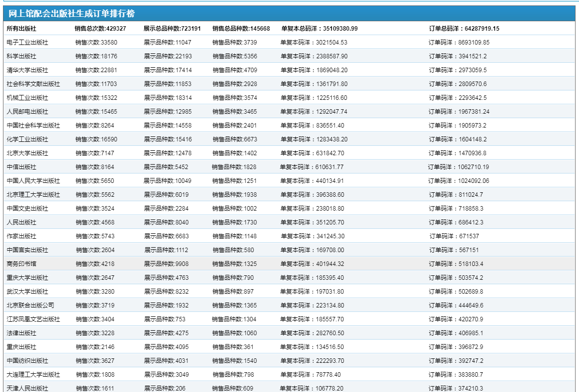Open the 中国纺织出版社 entry
The image size is (579, 392).
pos(27,361)
